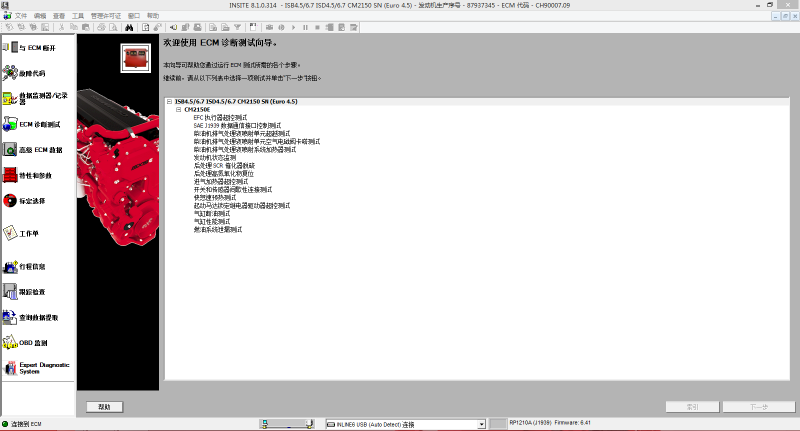Select the 气缸断油测试 cylinder cutout test

212,214
